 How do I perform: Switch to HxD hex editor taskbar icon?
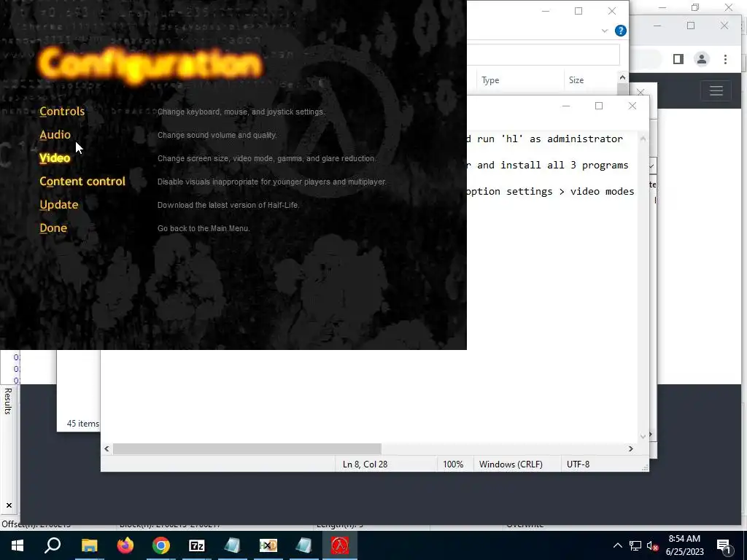click(268, 545)
